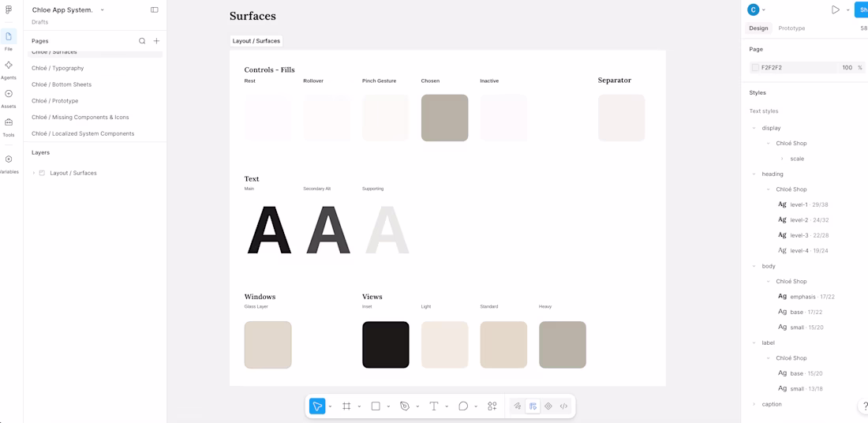Select the Comment tool
868x423 pixels.
pos(463,406)
